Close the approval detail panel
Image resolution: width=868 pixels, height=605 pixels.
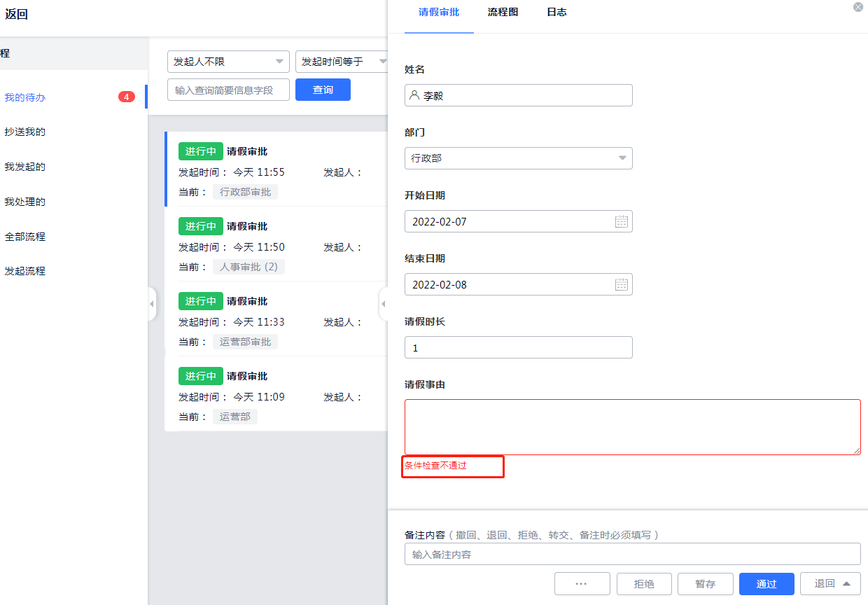tap(858, 7)
